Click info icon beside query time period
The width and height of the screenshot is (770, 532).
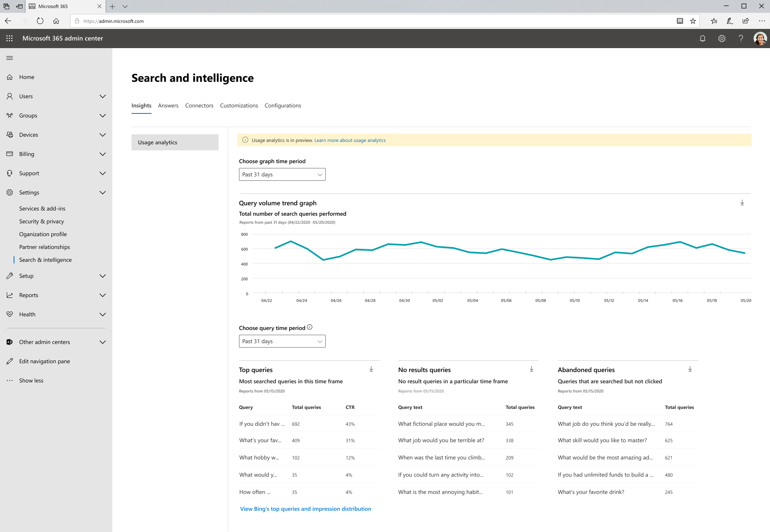click(310, 327)
